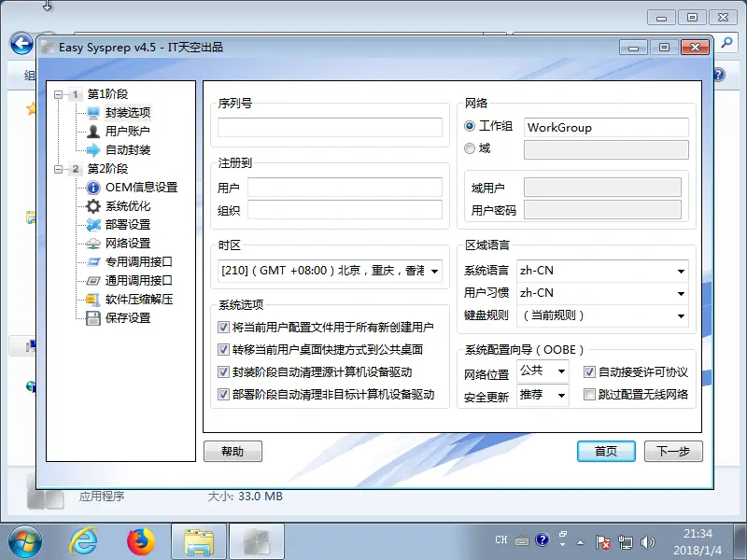Select the 工作组 radio button
The image size is (747, 560).
470,126
